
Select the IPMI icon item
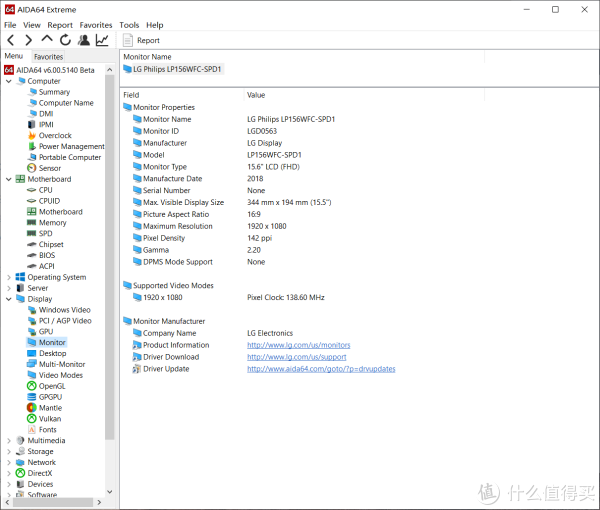click(32, 124)
